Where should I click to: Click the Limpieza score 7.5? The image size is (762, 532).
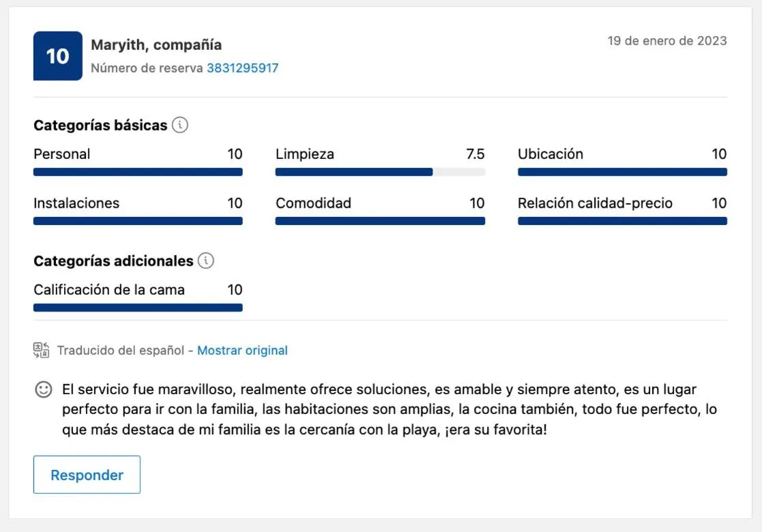click(475, 154)
